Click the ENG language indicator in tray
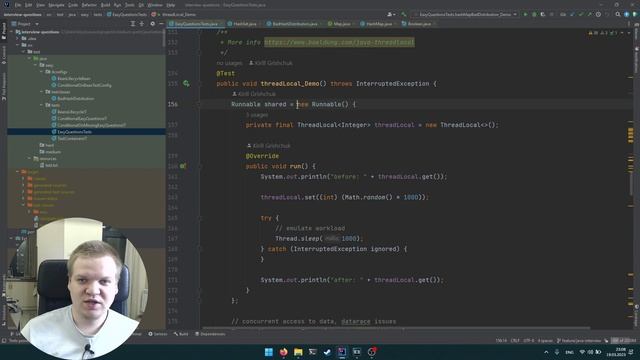Viewport: 640px width, 360px height. click(569, 352)
